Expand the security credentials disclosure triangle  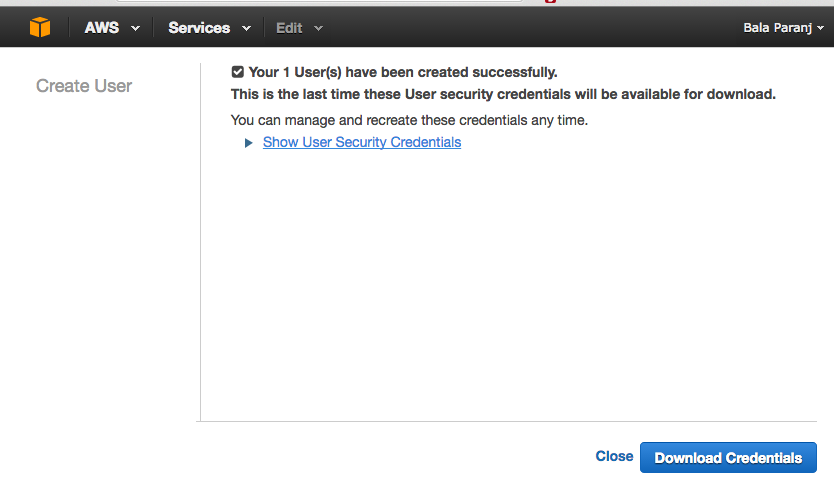coord(248,143)
